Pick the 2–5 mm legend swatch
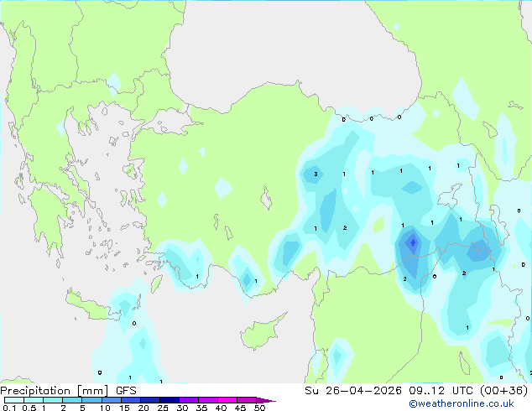The height and width of the screenshot is (411, 532). click(x=72, y=400)
